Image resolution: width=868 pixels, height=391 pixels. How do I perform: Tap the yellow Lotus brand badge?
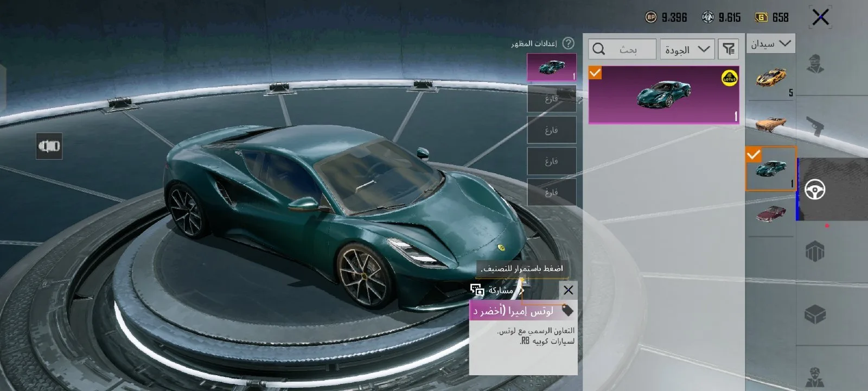click(x=730, y=78)
